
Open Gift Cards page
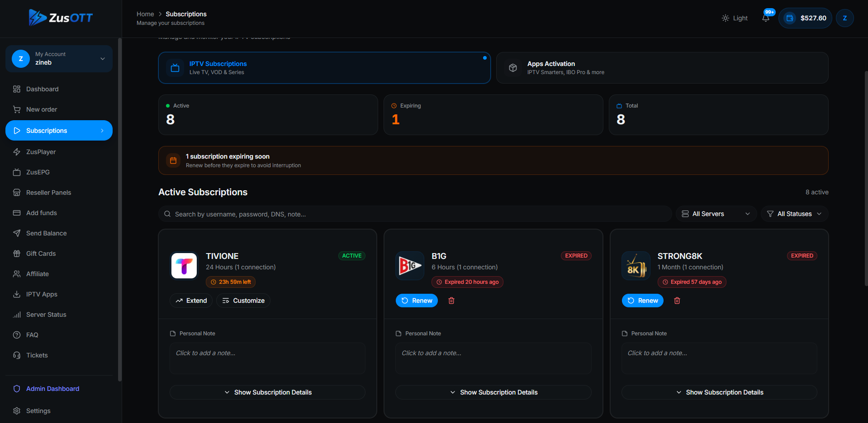[x=59, y=254]
